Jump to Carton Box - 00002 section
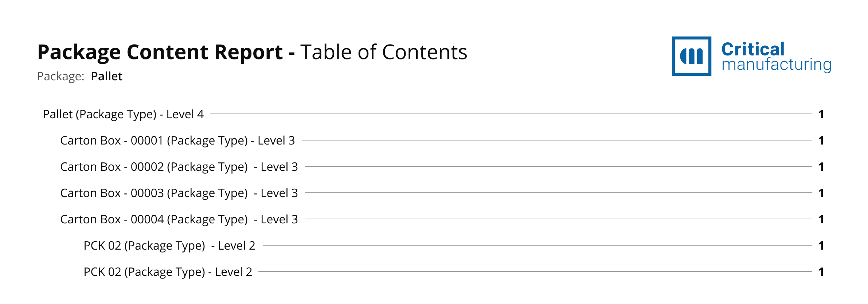Screen dimensions: 868x304 click(x=179, y=167)
